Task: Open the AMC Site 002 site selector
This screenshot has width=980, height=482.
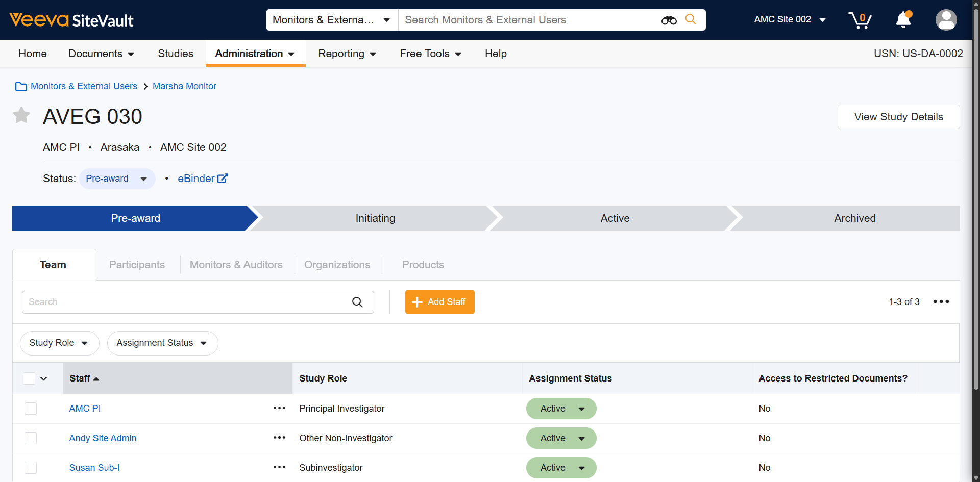Action: click(790, 19)
